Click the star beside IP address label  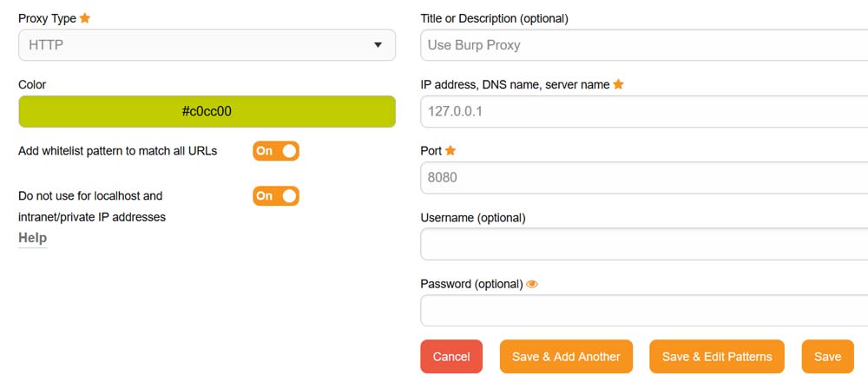(618, 84)
